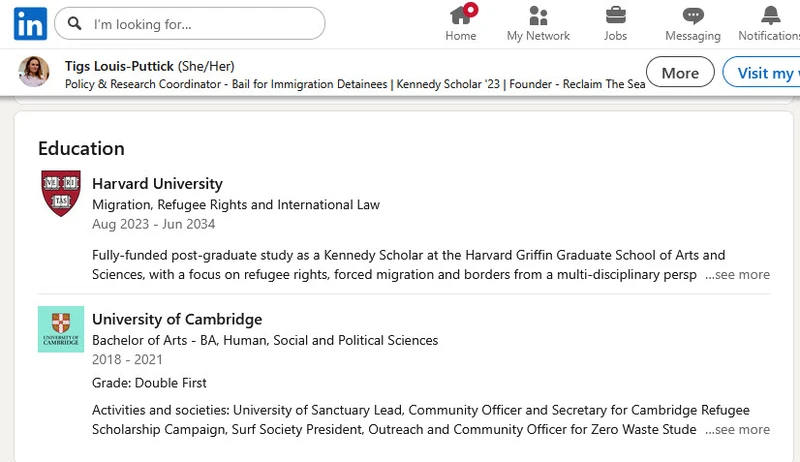Screen dimensions: 800x462
Task: Open the My Network people icon
Action: (538, 15)
